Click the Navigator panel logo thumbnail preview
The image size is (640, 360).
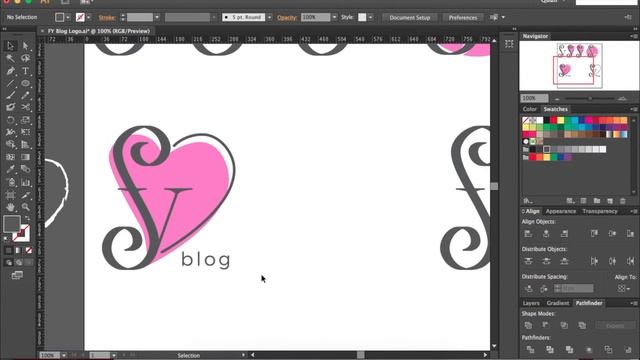(579, 66)
